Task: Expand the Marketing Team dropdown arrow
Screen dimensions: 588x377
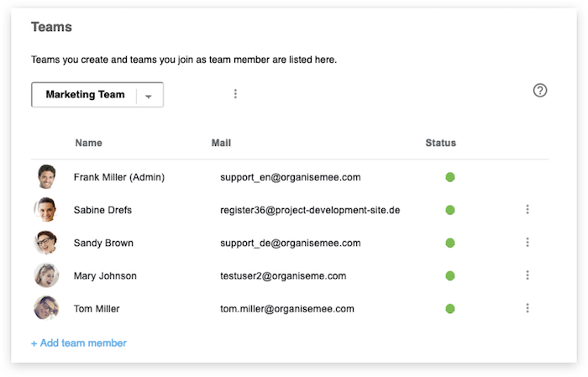Action: click(149, 96)
